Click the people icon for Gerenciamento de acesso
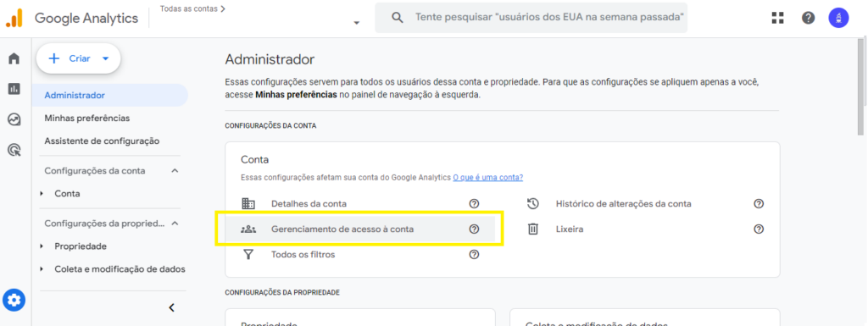 click(x=248, y=229)
